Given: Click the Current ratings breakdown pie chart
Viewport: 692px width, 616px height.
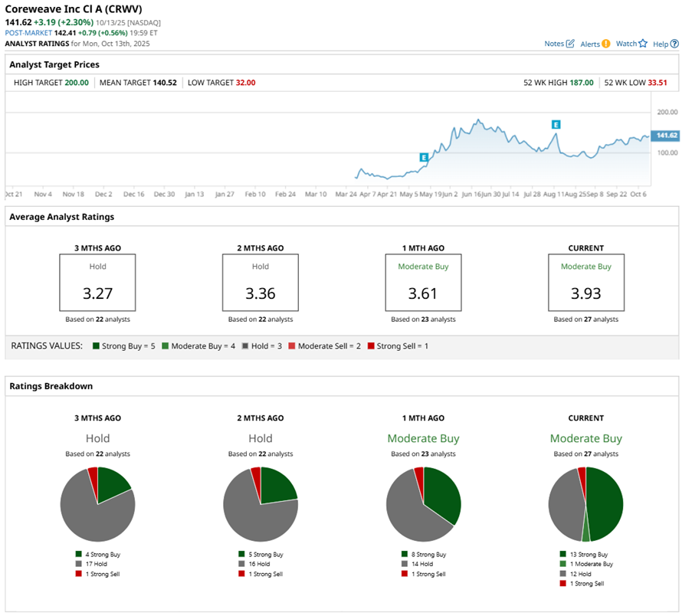Looking at the screenshot, I should point(585,504).
